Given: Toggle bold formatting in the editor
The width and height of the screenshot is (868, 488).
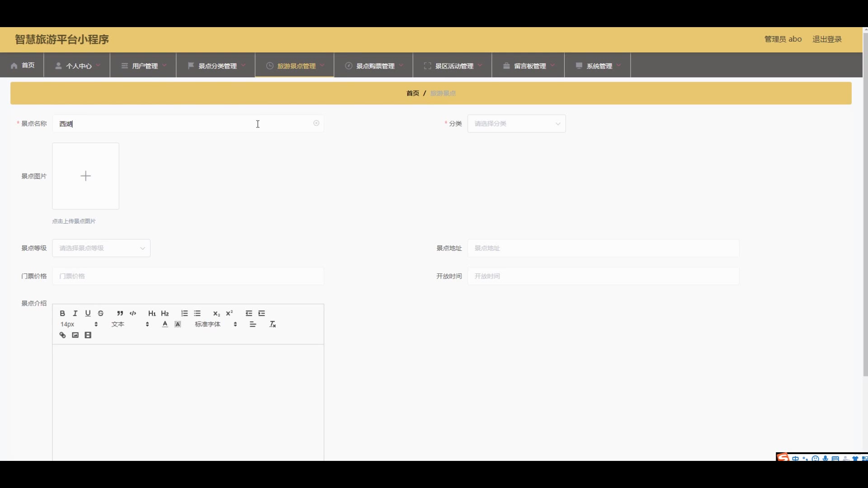Looking at the screenshot, I should [62, 313].
